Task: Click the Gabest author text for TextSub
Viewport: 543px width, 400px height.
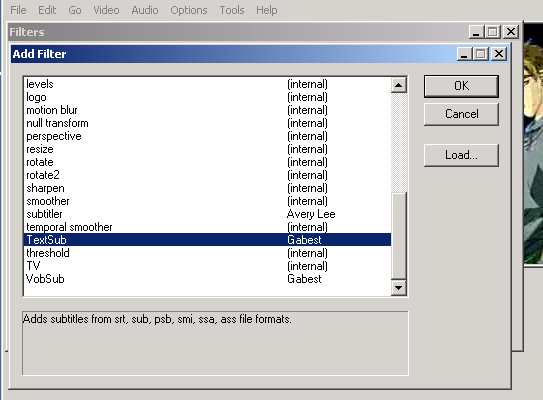Action: pos(304,240)
